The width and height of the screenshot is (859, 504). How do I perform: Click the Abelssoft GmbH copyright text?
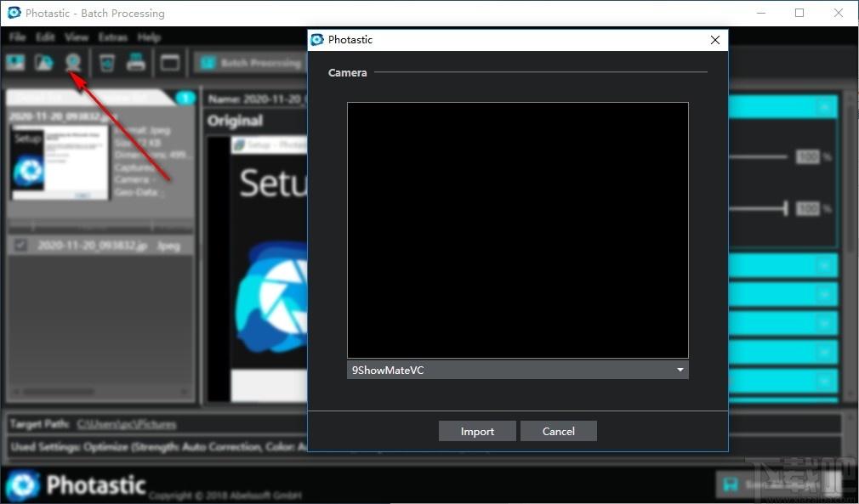point(225,496)
